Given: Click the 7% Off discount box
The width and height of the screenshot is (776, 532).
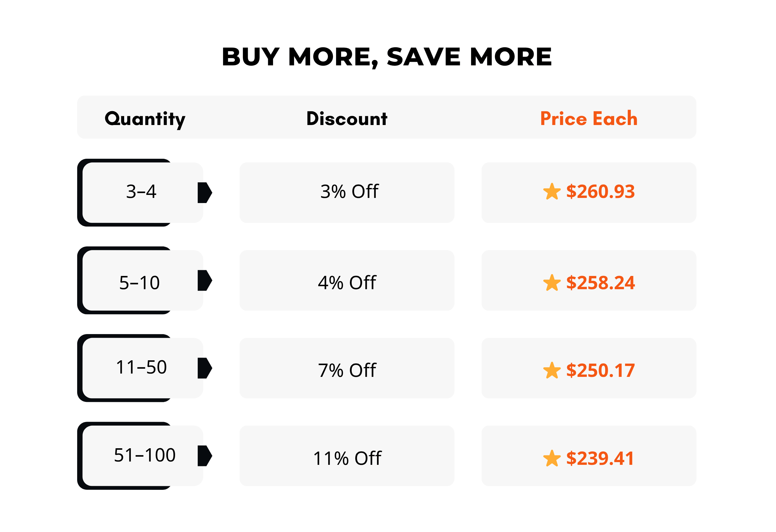Looking at the screenshot, I should point(347,368).
